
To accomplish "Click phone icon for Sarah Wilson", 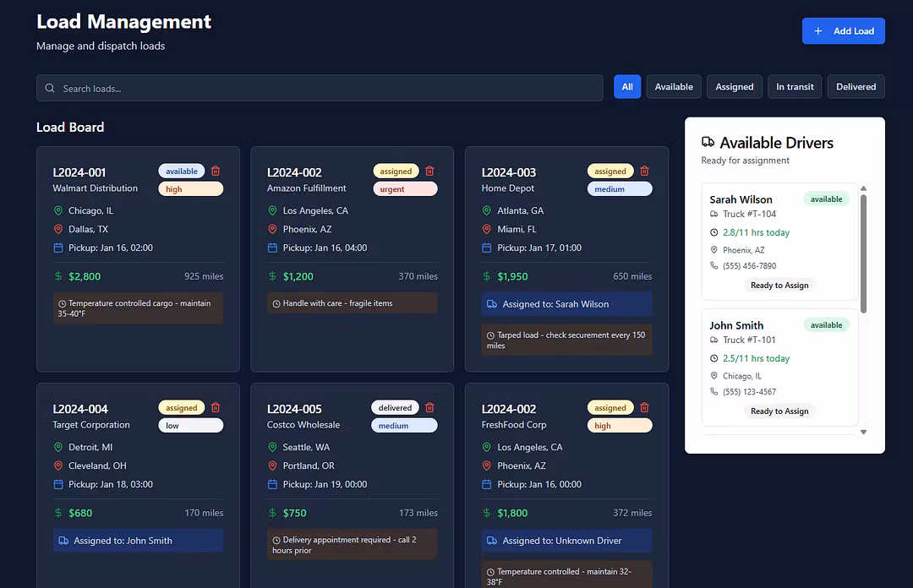I will coord(714,265).
